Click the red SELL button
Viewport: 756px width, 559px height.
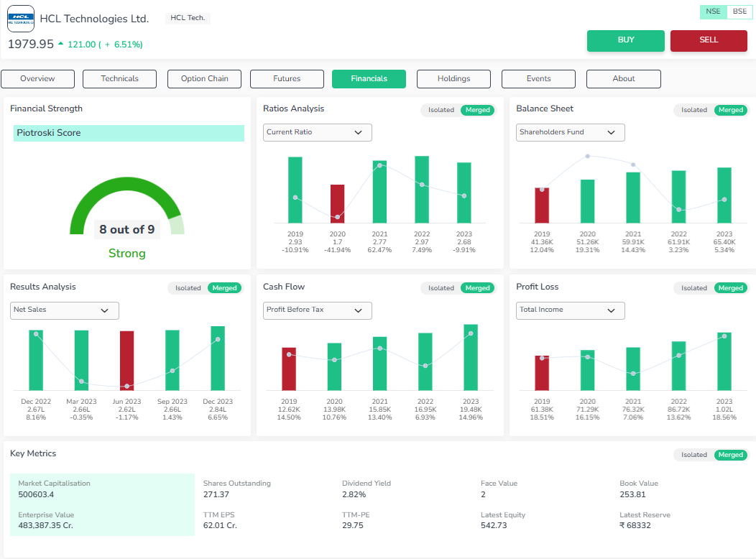[x=709, y=40]
